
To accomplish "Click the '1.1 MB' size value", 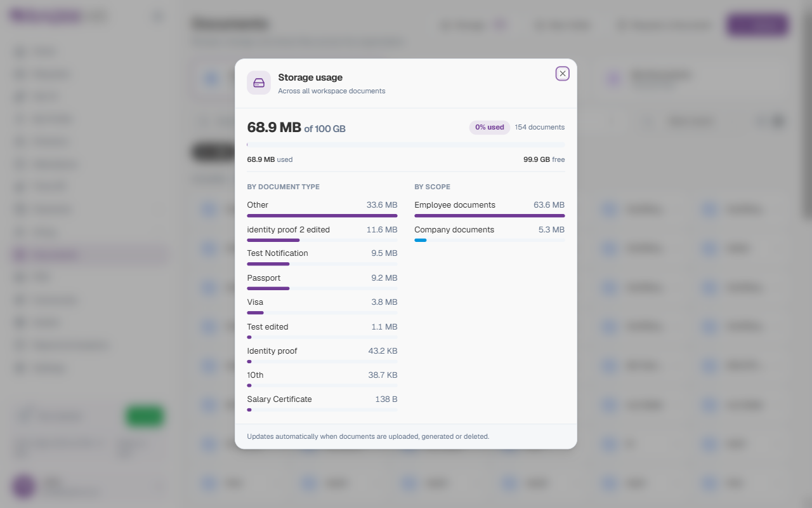I will 384,327.
